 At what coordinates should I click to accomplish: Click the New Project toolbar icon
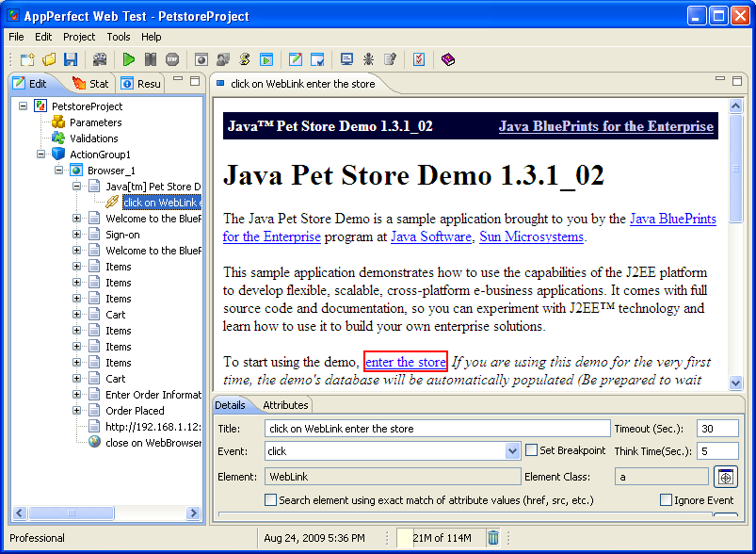[x=27, y=59]
